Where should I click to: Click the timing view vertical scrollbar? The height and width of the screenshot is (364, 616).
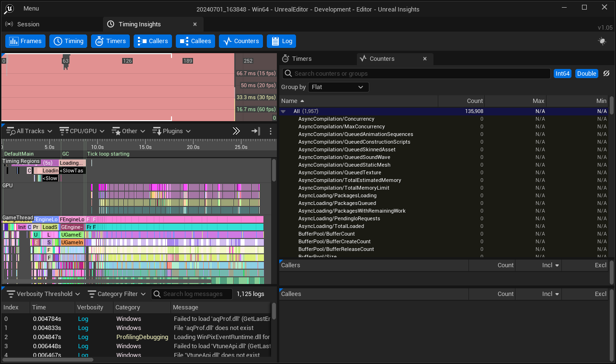[x=274, y=170]
